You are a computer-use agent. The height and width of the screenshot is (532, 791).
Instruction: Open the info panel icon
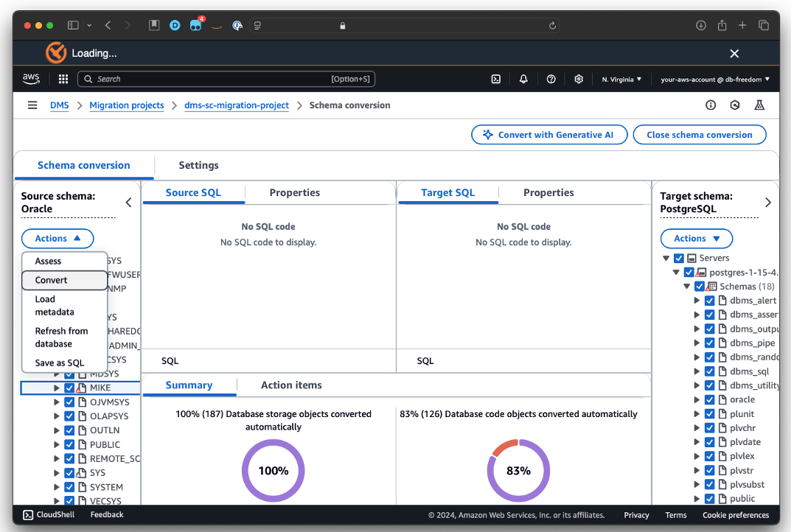pyautogui.click(x=711, y=105)
